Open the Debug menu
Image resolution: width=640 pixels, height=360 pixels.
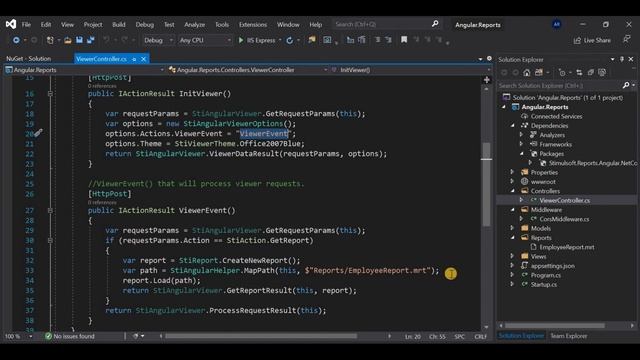click(145, 24)
